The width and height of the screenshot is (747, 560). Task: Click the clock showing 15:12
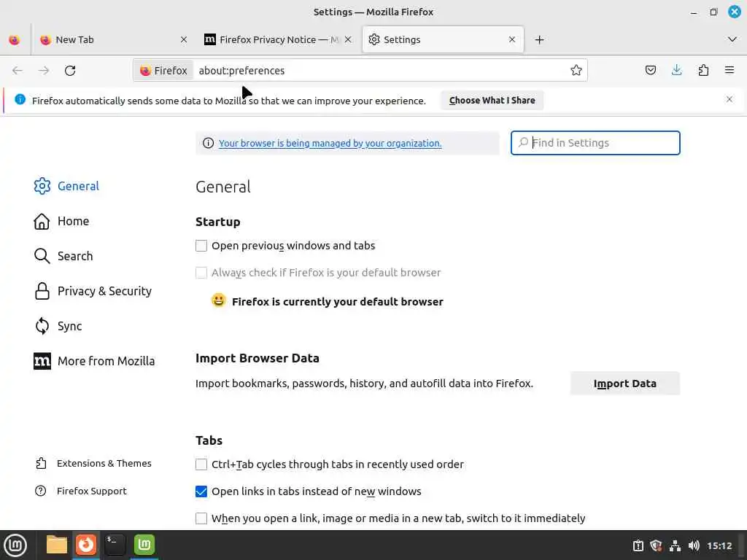[x=719, y=545]
